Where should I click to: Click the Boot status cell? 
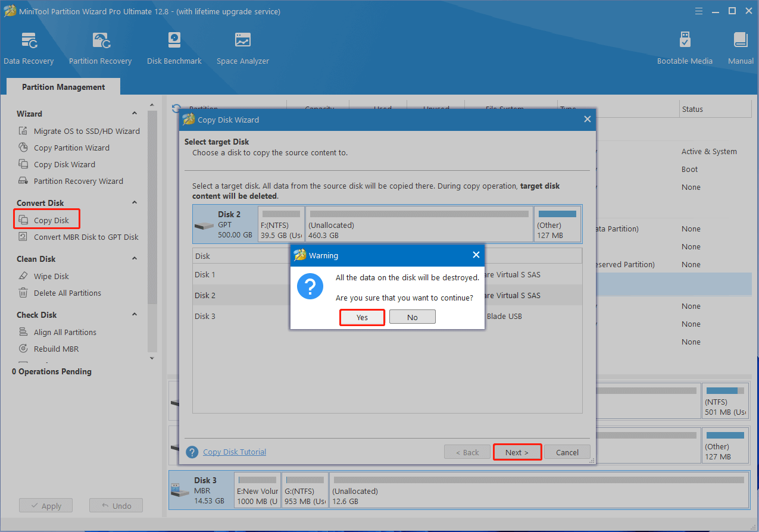coord(689,169)
